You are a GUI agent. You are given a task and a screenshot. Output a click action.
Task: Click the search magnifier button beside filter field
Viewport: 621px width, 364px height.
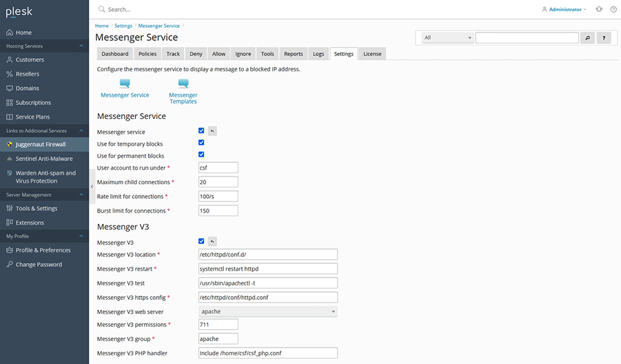click(587, 38)
